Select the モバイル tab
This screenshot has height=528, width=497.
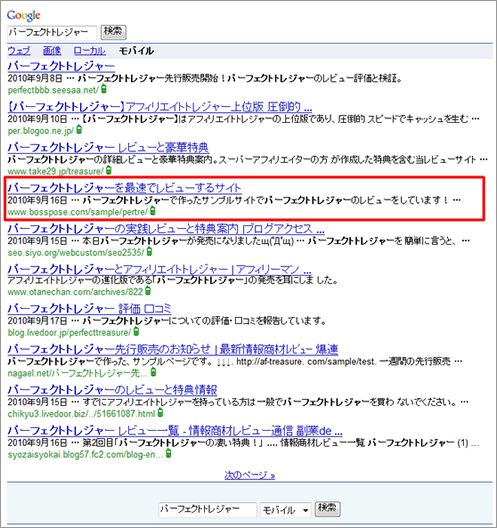(136, 51)
